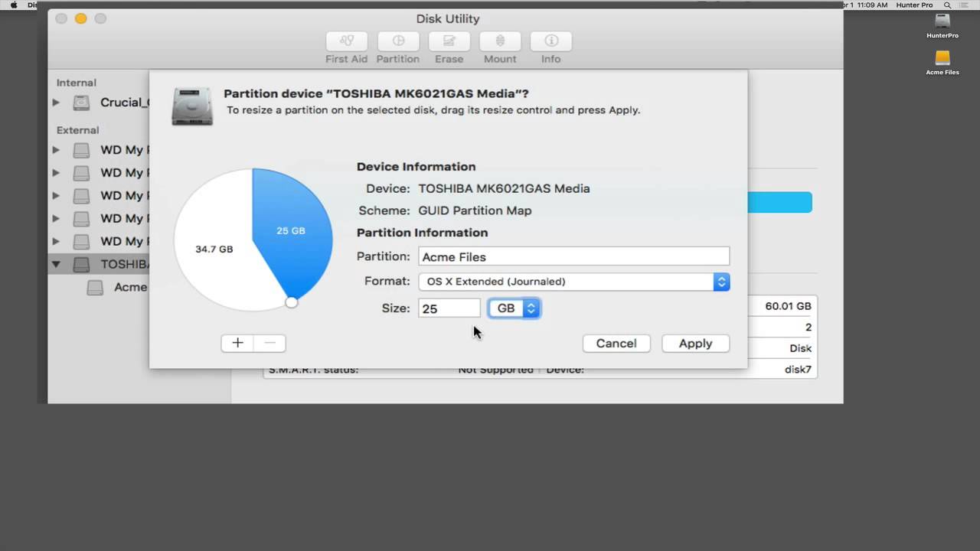Click the "60.01 GB" value

click(x=788, y=306)
